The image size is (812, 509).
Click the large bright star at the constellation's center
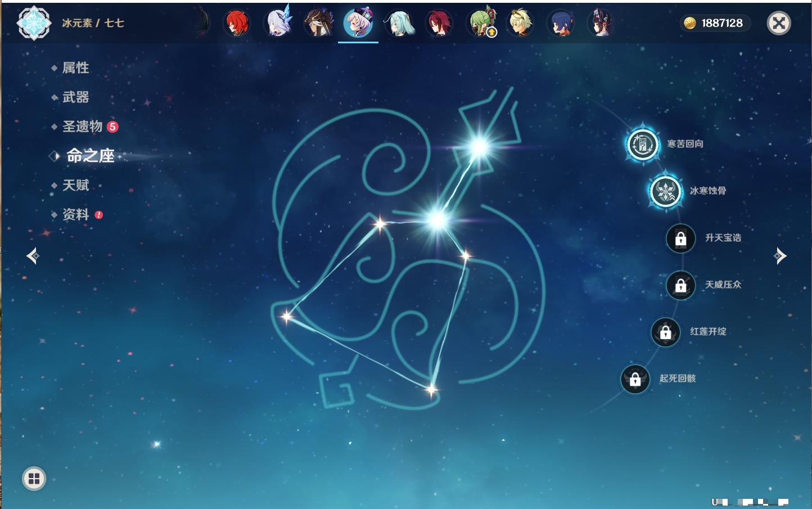437,220
